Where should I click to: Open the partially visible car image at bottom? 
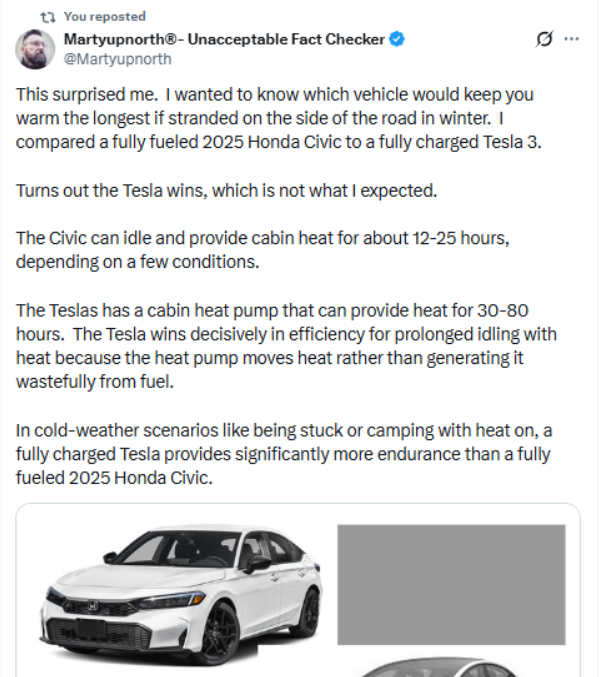click(x=450, y=668)
